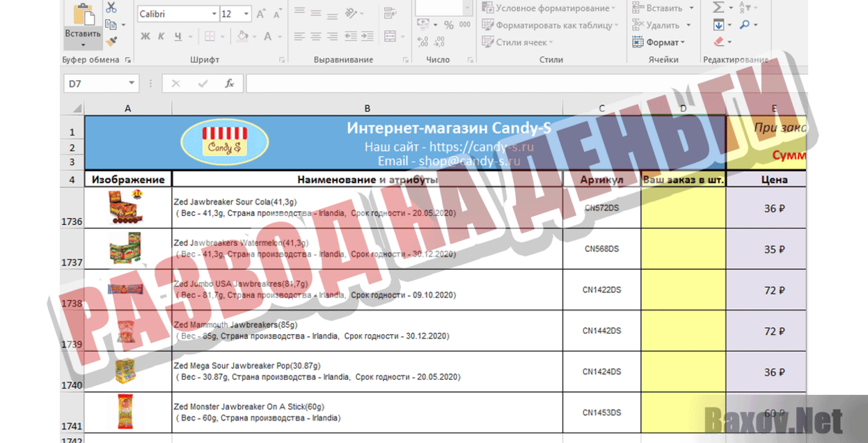The width and height of the screenshot is (868, 443).
Task: Cut selection with the scissors icon
Action: (111, 8)
